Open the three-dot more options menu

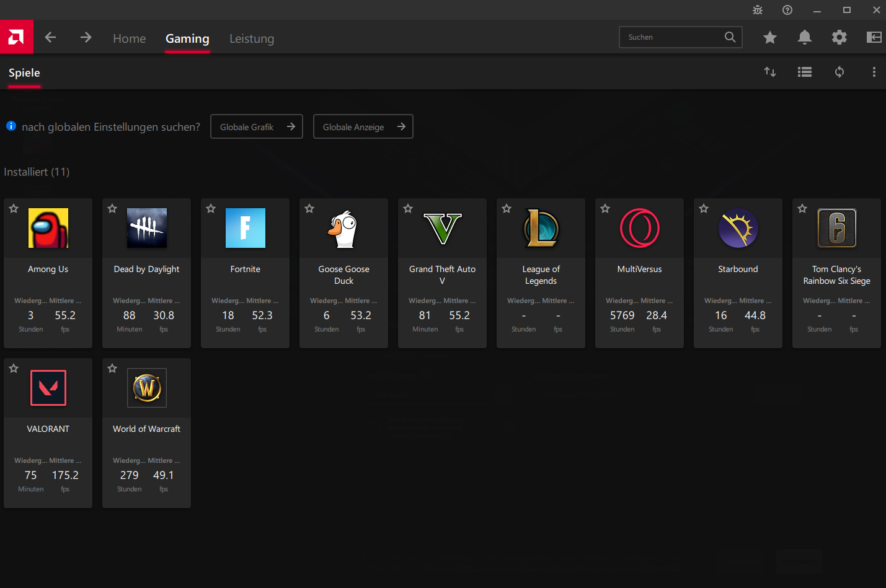pyautogui.click(x=874, y=72)
